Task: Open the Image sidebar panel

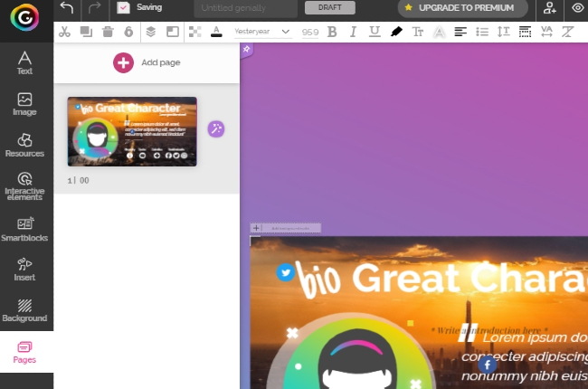Action: (x=24, y=104)
